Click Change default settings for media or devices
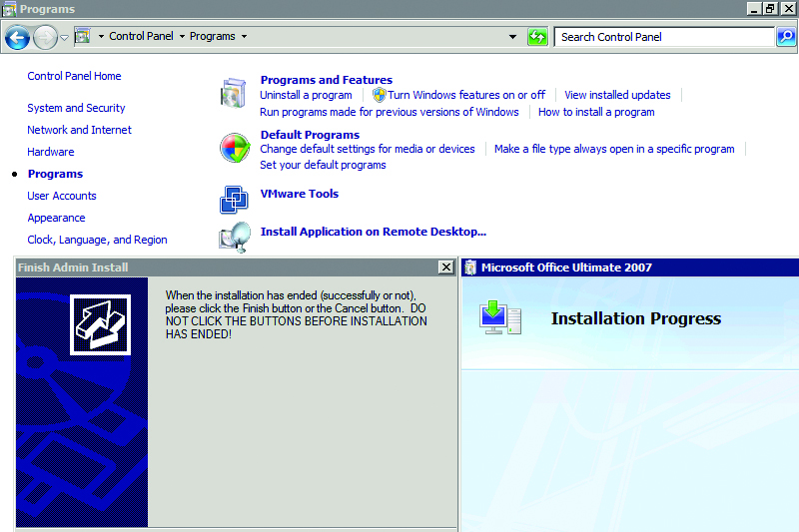The width and height of the screenshot is (799, 532). pyautogui.click(x=368, y=149)
